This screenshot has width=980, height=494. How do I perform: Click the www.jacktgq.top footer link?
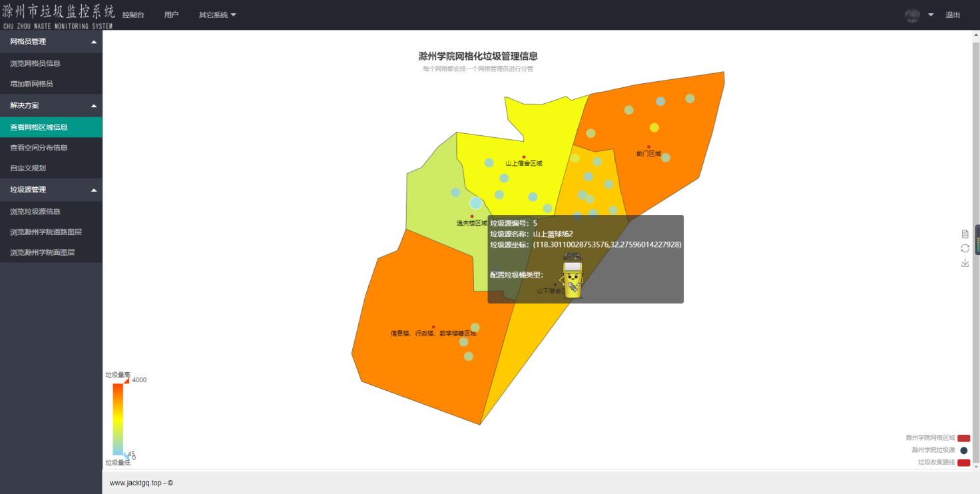[x=135, y=483]
